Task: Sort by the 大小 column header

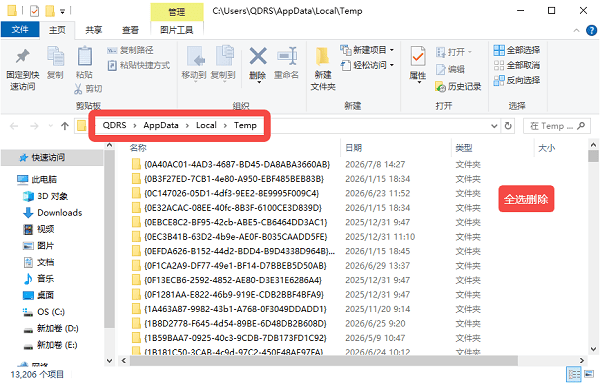Action: 546,148
